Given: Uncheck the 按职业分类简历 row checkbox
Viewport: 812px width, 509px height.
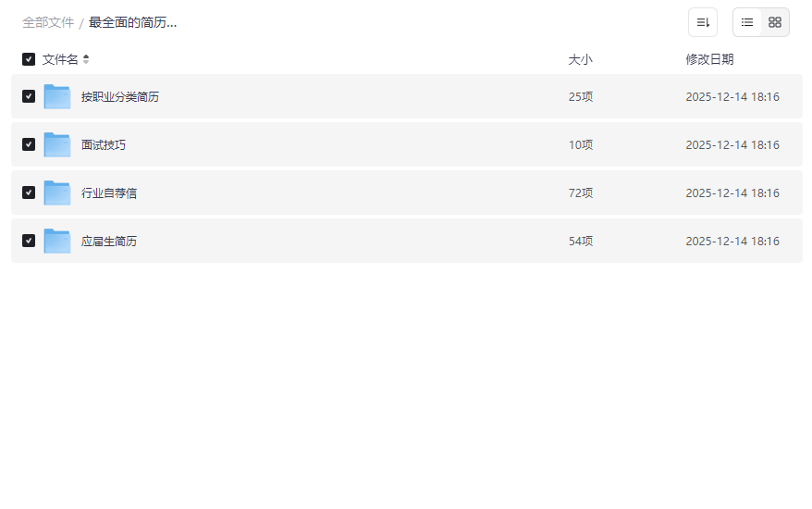Looking at the screenshot, I should coord(29,96).
